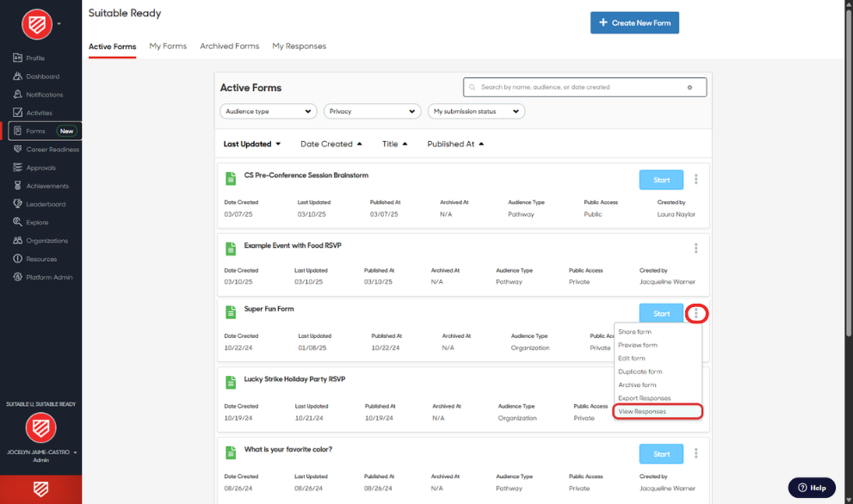Click the document icon of CS Pre-Conference Session Brainstorm

231,178
